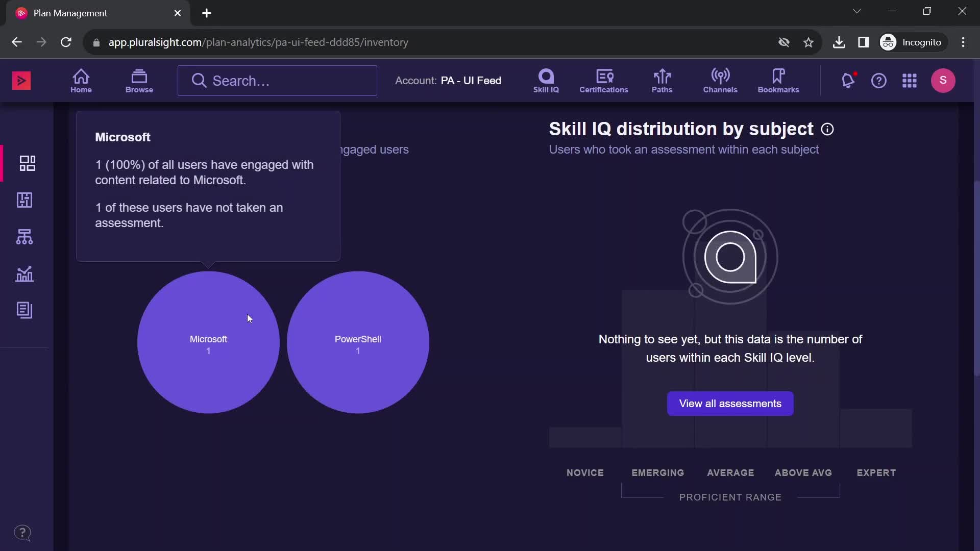
Task: Open the dashboard grid icon sidebar
Action: [28, 163]
